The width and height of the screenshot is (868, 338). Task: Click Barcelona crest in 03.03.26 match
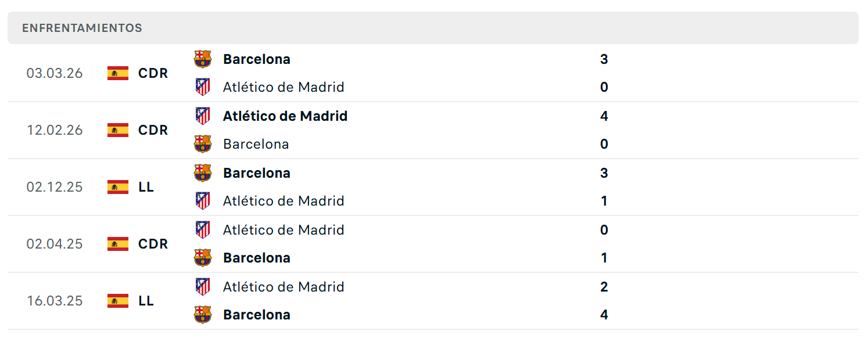203,59
